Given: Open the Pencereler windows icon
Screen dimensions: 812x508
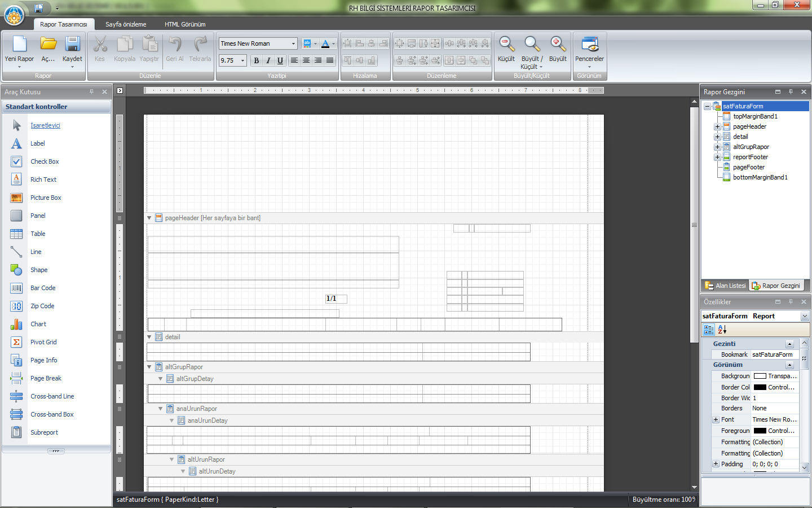Looking at the screenshot, I should (x=589, y=45).
